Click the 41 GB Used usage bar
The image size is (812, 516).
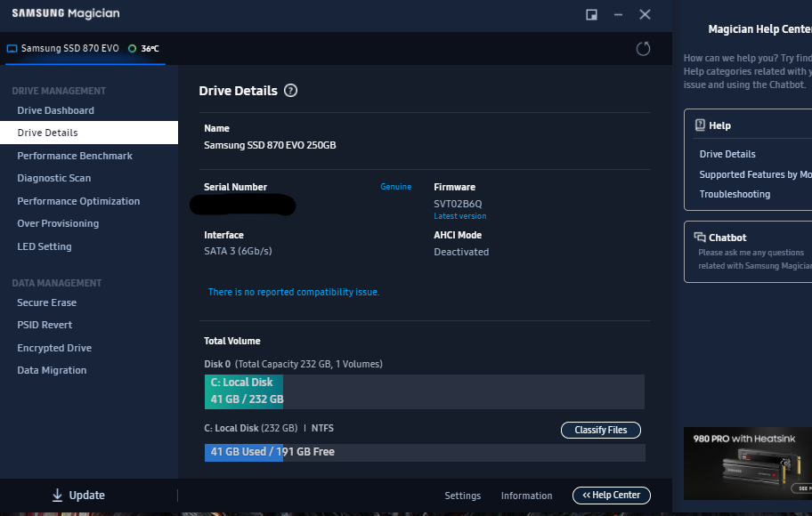(x=425, y=452)
